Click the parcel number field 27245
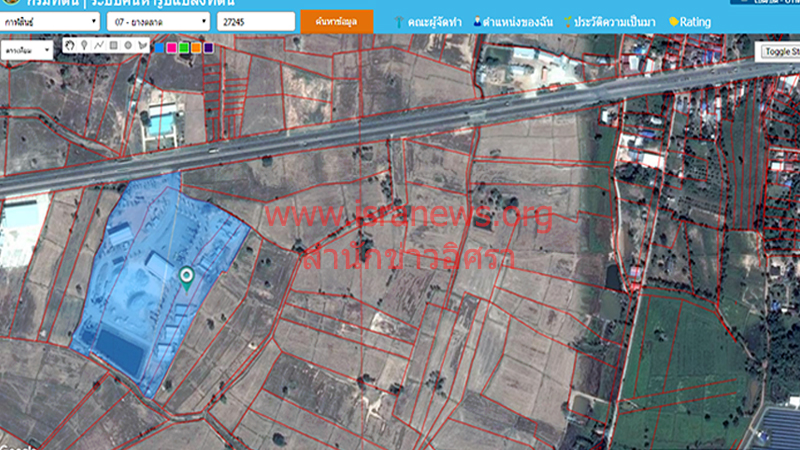800x450 pixels. pos(255,21)
